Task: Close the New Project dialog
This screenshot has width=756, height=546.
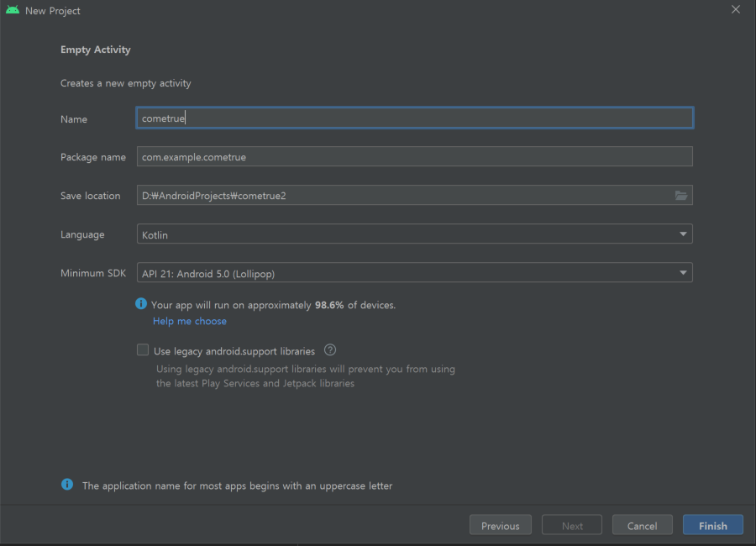Action: coord(735,9)
